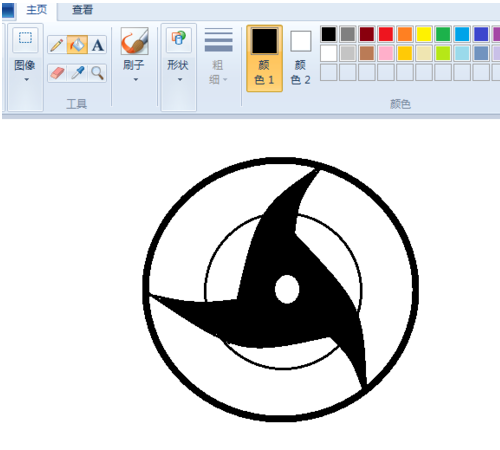Pick the light turquoise color swatch
Screen dimensions: 500x450
(462, 53)
